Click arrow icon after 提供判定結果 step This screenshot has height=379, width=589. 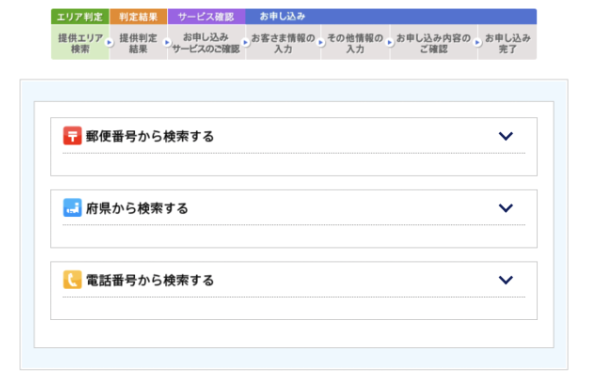[x=167, y=43]
